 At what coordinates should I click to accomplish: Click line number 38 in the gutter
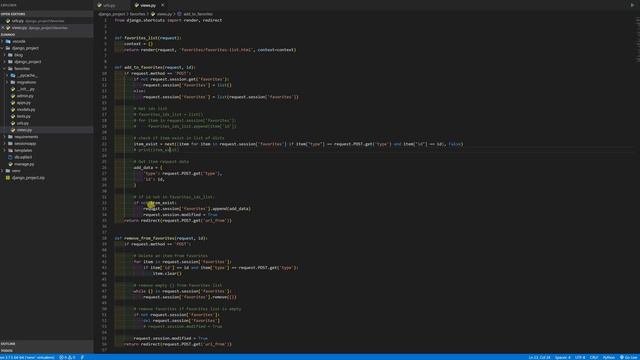click(104, 238)
